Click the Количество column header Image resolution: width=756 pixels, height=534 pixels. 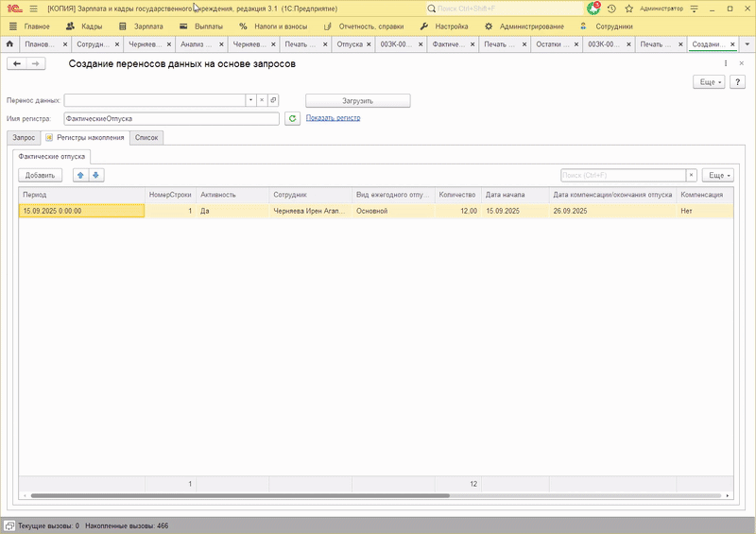(x=457, y=195)
